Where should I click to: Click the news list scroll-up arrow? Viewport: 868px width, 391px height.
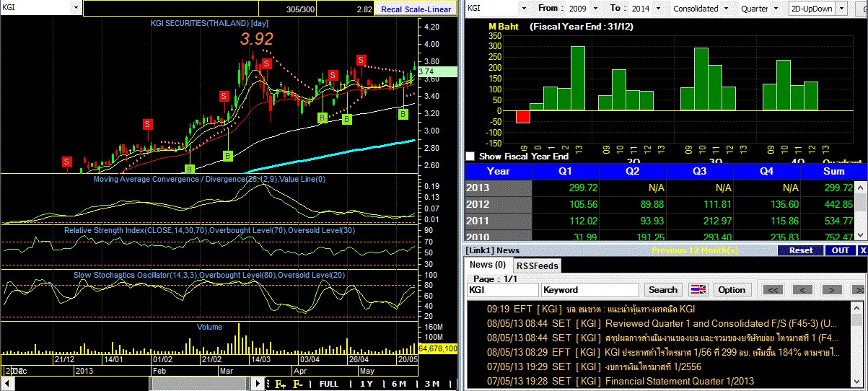tap(857, 308)
